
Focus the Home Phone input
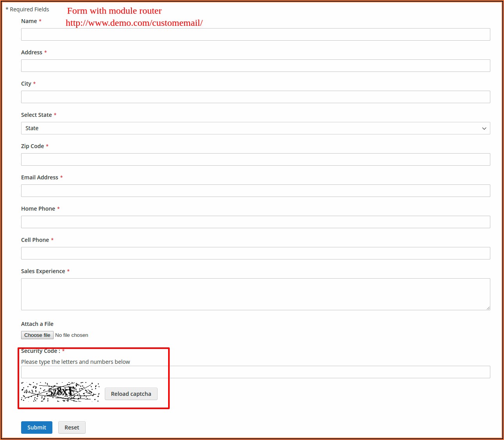[255, 222]
